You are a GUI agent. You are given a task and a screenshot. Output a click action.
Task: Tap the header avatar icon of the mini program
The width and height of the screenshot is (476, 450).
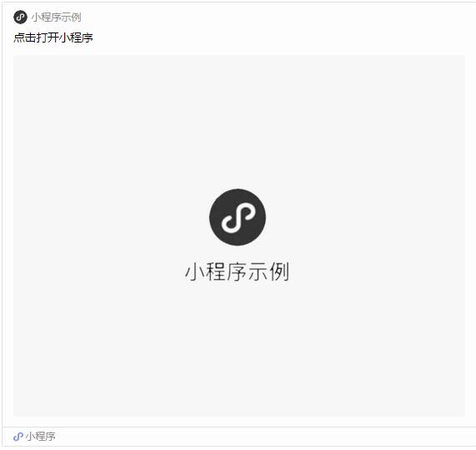click(x=20, y=17)
